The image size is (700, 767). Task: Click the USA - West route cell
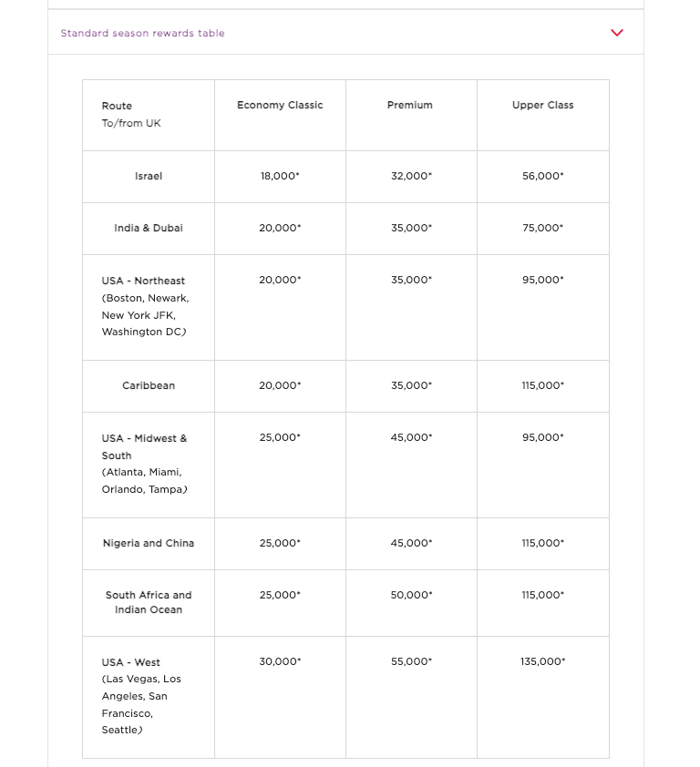(x=144, y=696)
